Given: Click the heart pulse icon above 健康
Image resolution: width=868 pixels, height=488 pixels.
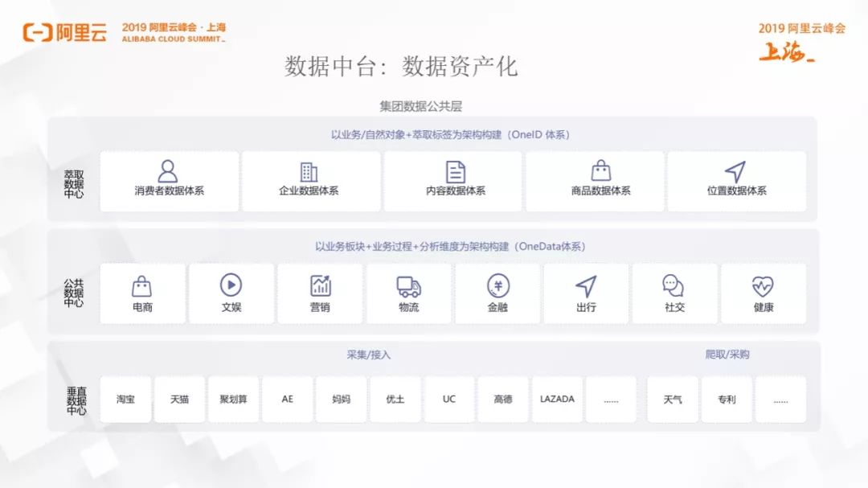Looking at the screenshot, I should coord(763,286).
